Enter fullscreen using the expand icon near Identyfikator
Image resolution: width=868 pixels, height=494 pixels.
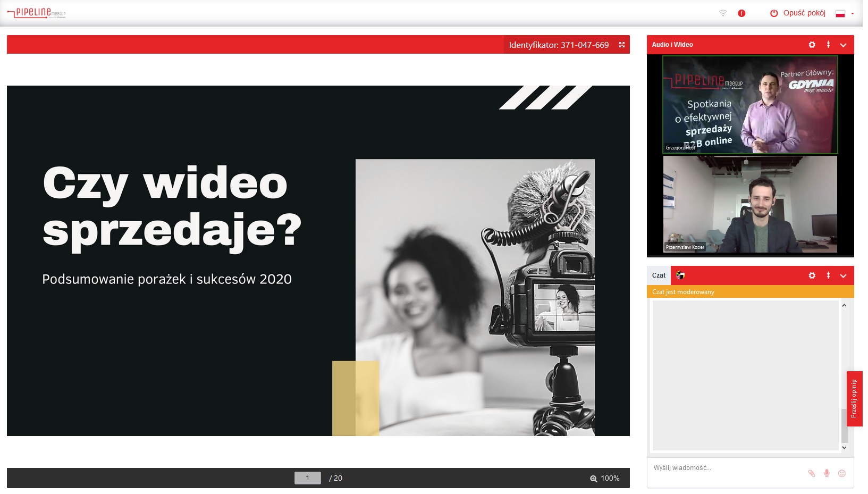[622, 45]
